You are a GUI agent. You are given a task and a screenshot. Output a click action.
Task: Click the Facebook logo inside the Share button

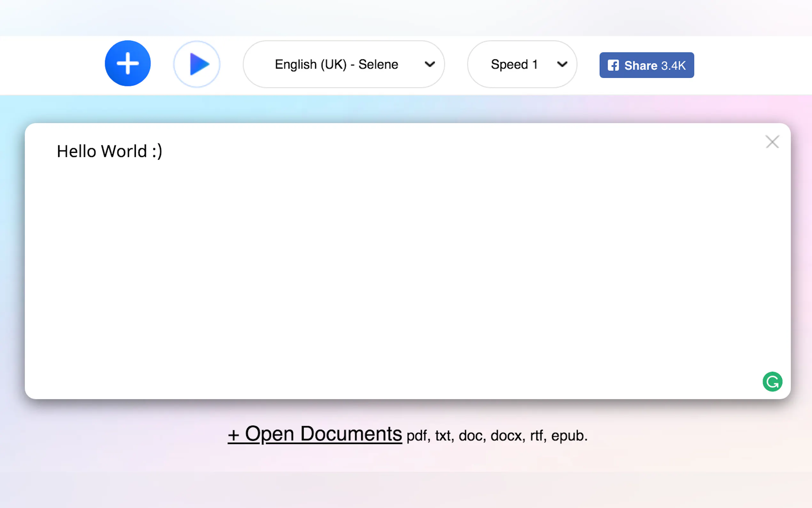tap(613, 65)
